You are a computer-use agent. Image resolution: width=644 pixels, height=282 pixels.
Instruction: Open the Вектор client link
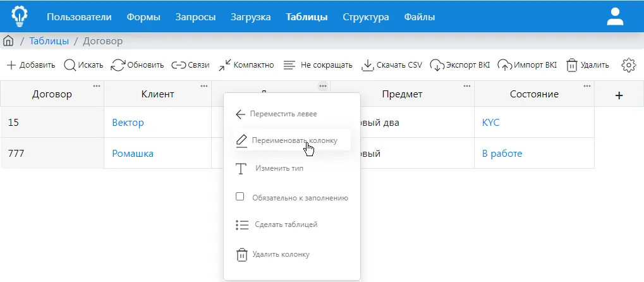click(x=128, y=123)
